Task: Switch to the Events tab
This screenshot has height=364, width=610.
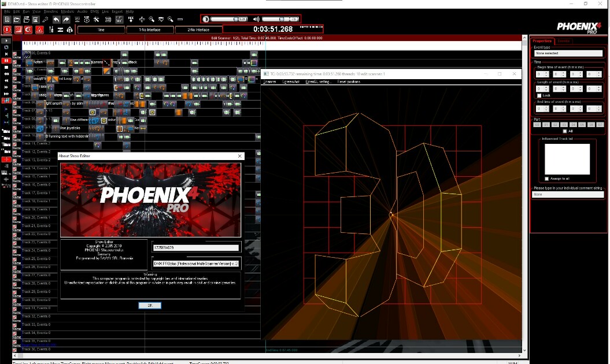Action: click(x=563, y=41)
